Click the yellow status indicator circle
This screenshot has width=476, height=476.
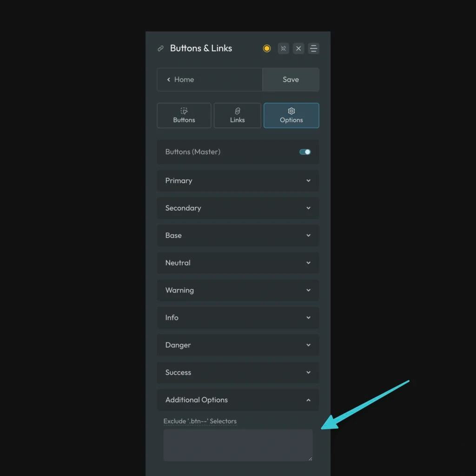[x=267, y=48]
